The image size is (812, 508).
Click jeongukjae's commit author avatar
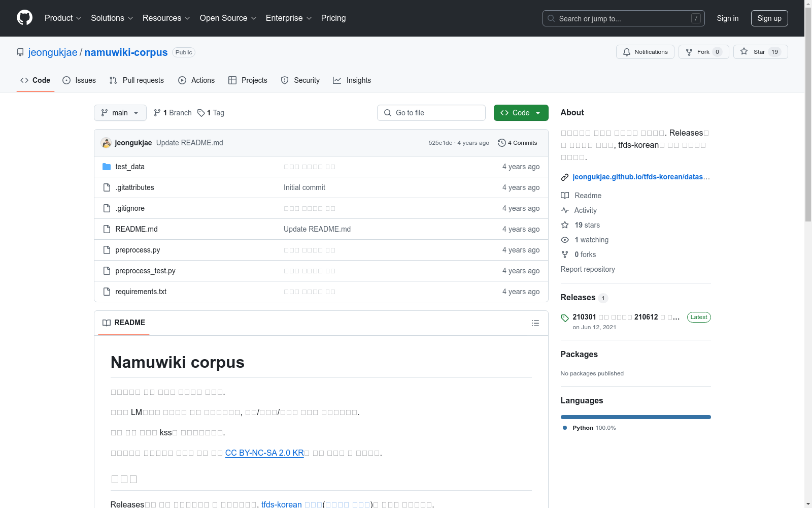tap(106, 143)
